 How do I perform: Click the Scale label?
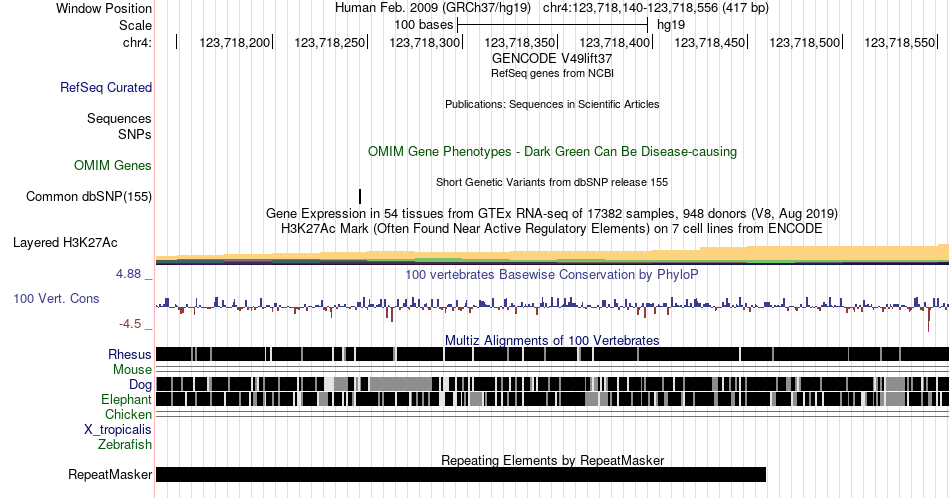coord(135,25)
